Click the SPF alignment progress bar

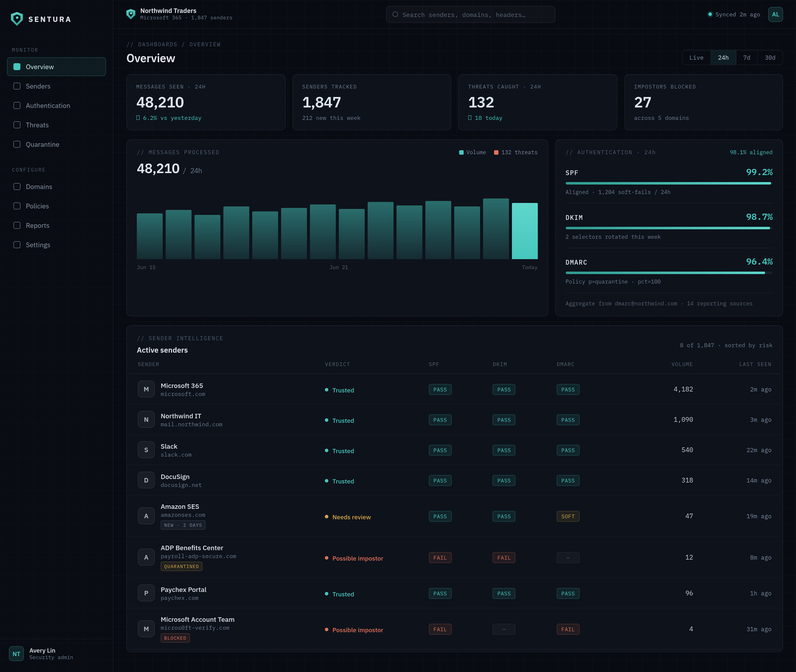pyautogui.click(x=669, y=183)
